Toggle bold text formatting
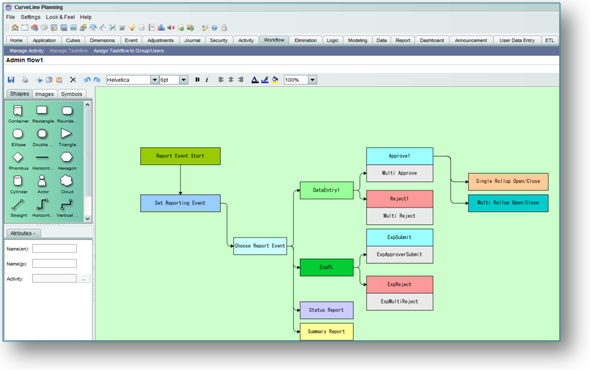 (x=197, y=80)
